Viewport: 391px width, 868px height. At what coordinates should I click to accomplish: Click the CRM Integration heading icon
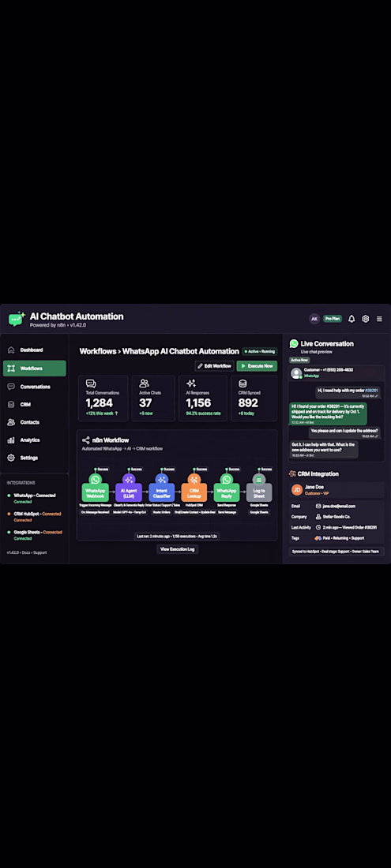click(x=292, y=474)
